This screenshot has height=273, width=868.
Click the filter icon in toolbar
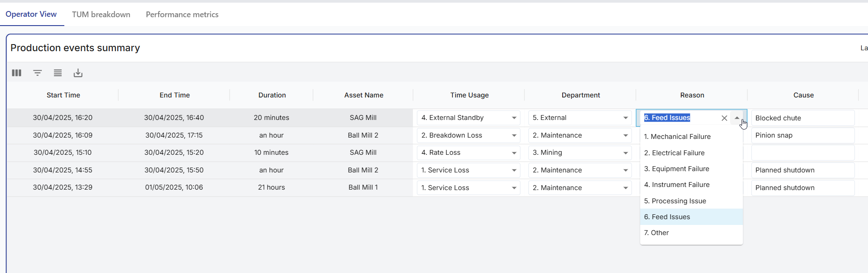coord(37,73)
